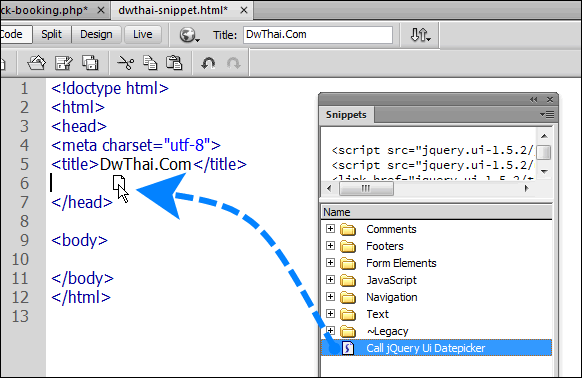582x378 pixels.
Task: Expand the Form Elements folder
Action: click(330, 263)
